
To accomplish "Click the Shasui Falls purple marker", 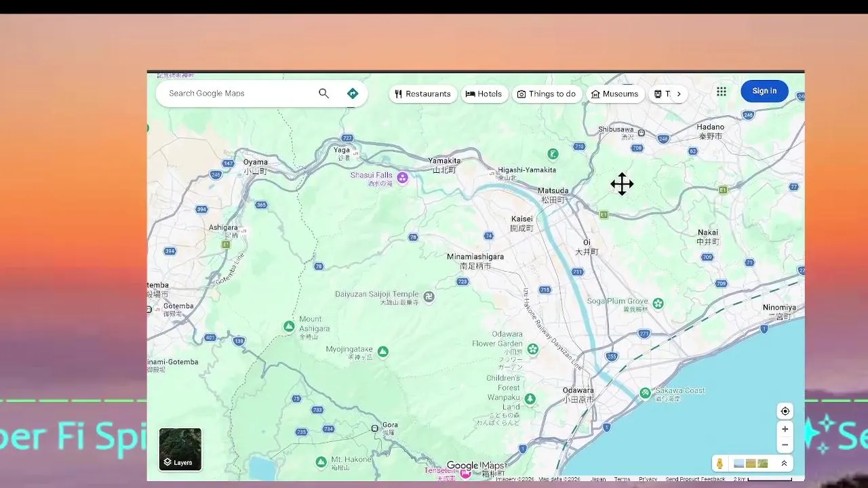I will 403,178.
